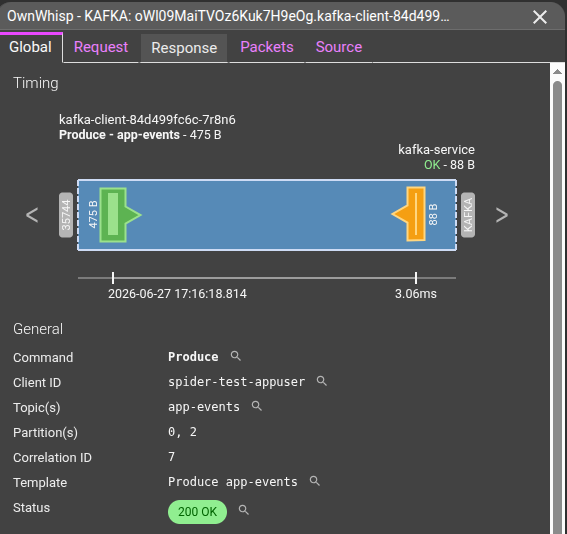This screenshot has width=567, height=534.
Task: Switch to the Global tab
Action: (31, 47)
